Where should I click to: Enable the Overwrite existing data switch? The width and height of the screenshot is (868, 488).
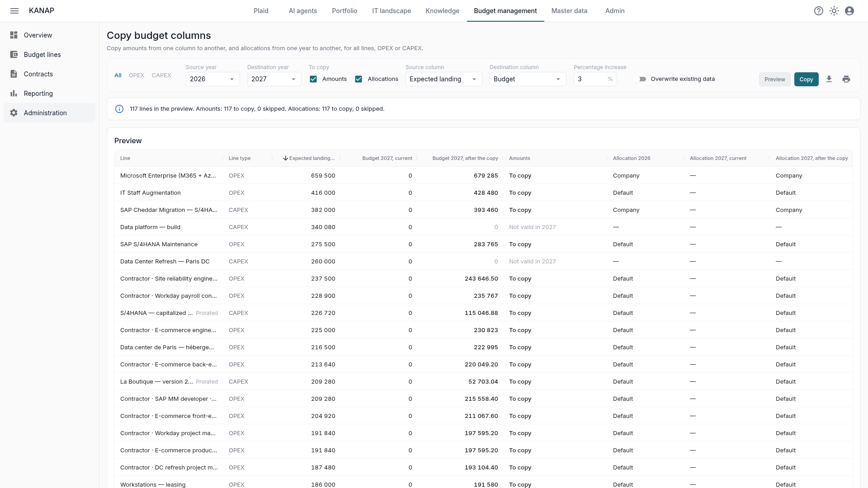[x=640, y=79]
